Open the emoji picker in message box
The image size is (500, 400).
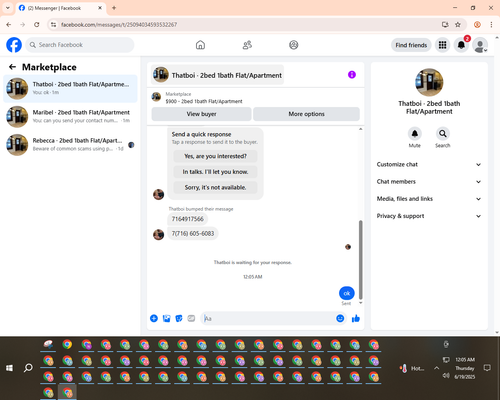pyautogui.click(x=340, y=318)
